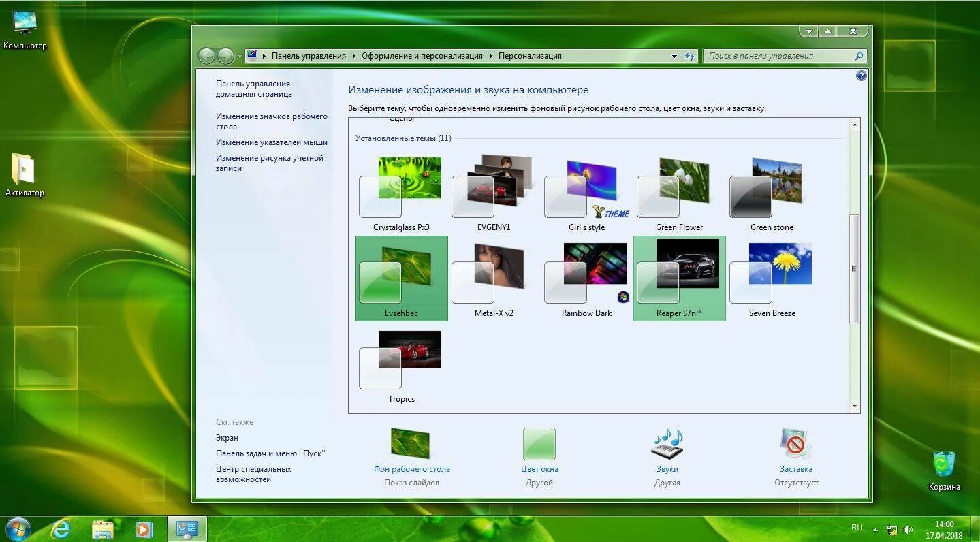
Task: Click Персонализация breadcrumb
Action: pos(530,56)
